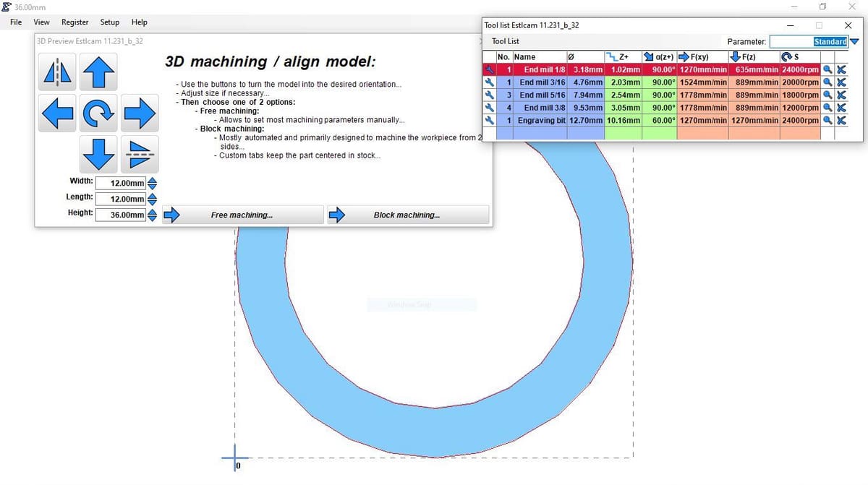
Task: Click the wrench icon for Engraving bit
Action: pyautogui.click(x=489, y=120)
